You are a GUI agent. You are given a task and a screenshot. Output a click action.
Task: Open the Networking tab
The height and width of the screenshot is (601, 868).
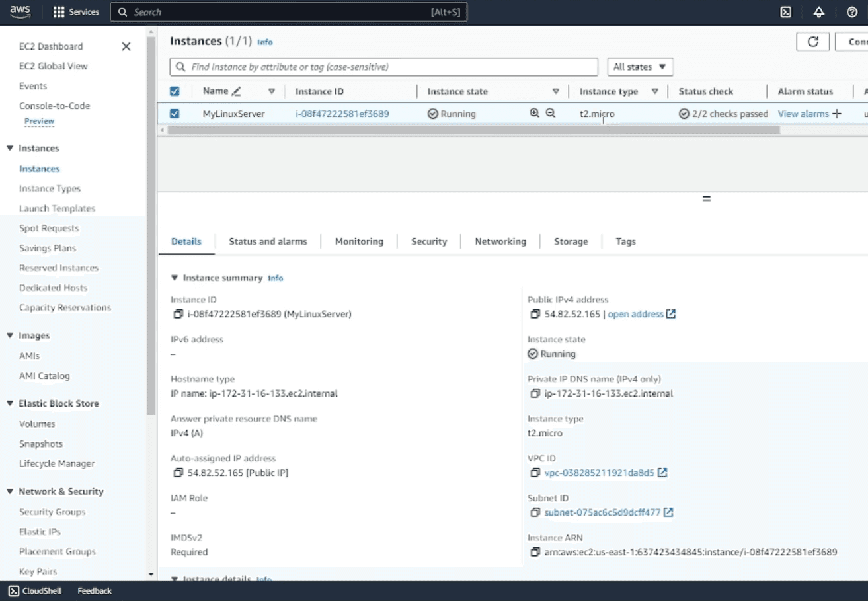point(500,241)
